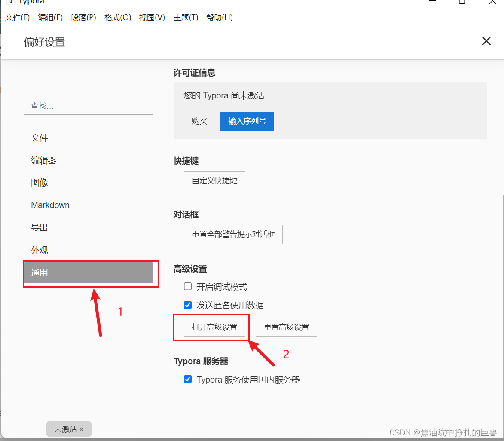Viewport: 504px width, 441px height.
Task: Click 重置全部警告提示对话框
Action: [233, 234]
